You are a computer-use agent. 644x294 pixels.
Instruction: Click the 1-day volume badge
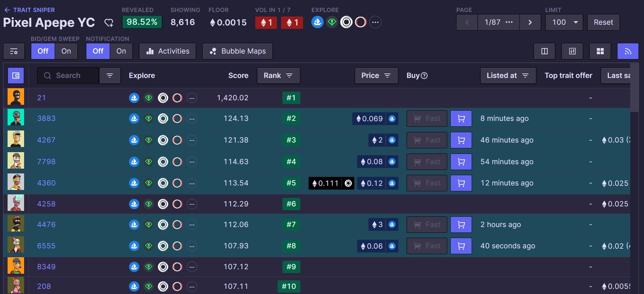point(266,23)
